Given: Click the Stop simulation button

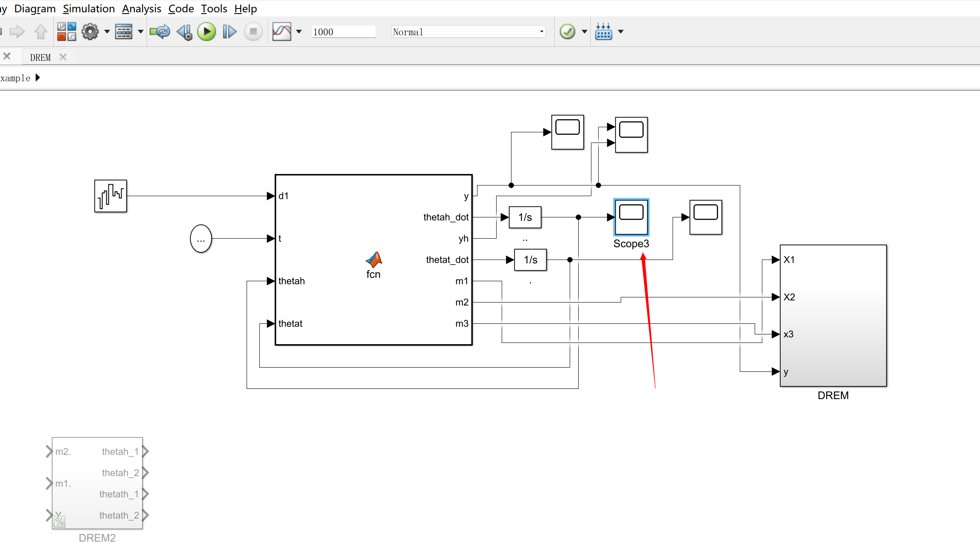Looking at the screenshot, I should (x=253, y=32).
